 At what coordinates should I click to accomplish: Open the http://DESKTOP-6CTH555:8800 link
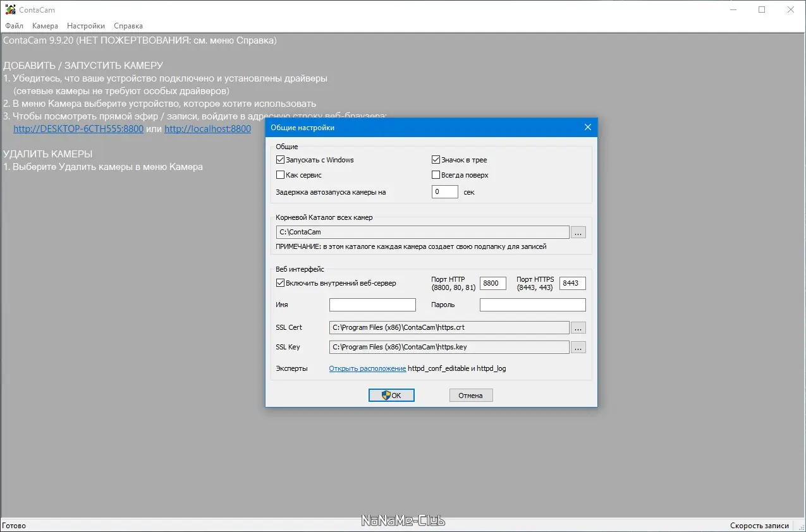tap(78, 129)
